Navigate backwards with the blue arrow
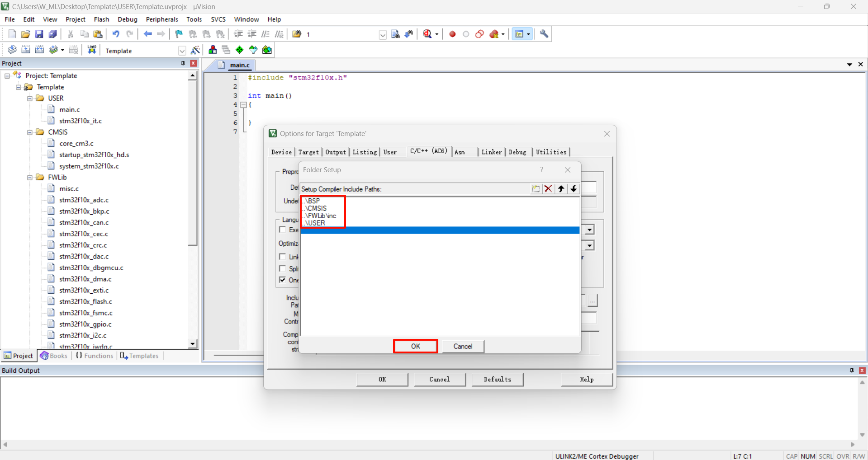This screenshot has width=868, height=460. point(147,34)
